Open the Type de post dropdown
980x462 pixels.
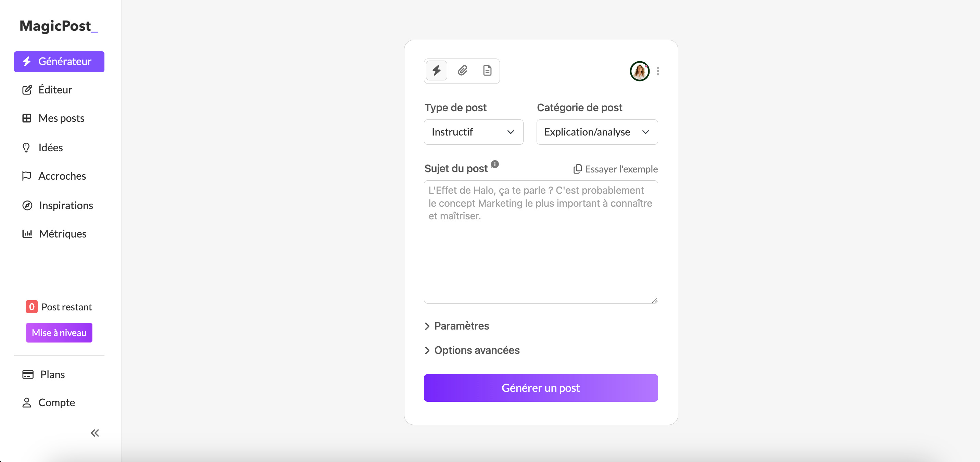point(473,132)
